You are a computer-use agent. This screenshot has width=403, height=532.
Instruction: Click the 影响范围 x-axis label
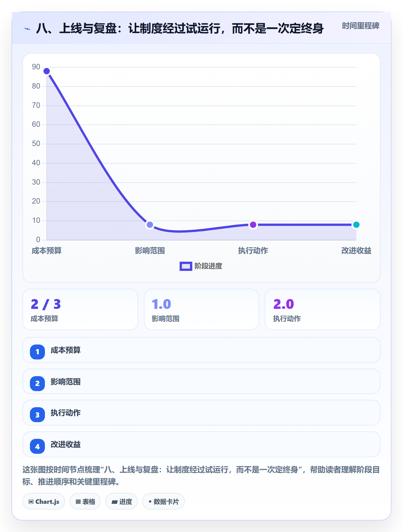point(150,251)
